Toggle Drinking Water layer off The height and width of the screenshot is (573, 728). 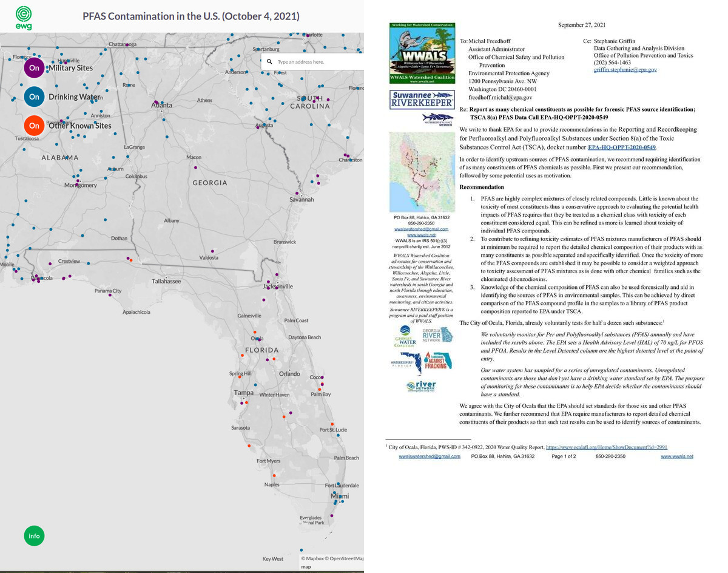point(34,97)
